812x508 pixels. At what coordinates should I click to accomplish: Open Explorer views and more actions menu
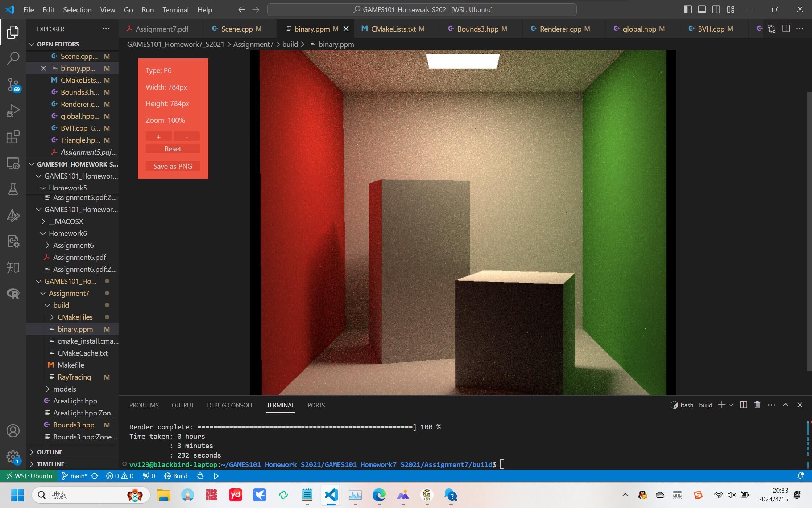click(106, 29)
